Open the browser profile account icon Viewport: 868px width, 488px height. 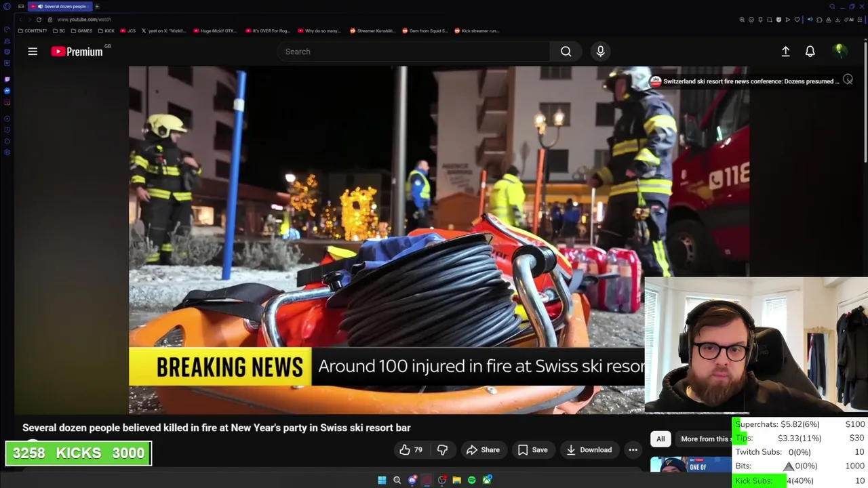[829, 20]
